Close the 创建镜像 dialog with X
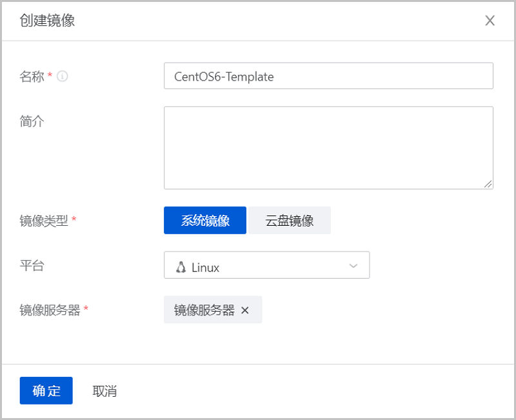 tap(490, 21)
